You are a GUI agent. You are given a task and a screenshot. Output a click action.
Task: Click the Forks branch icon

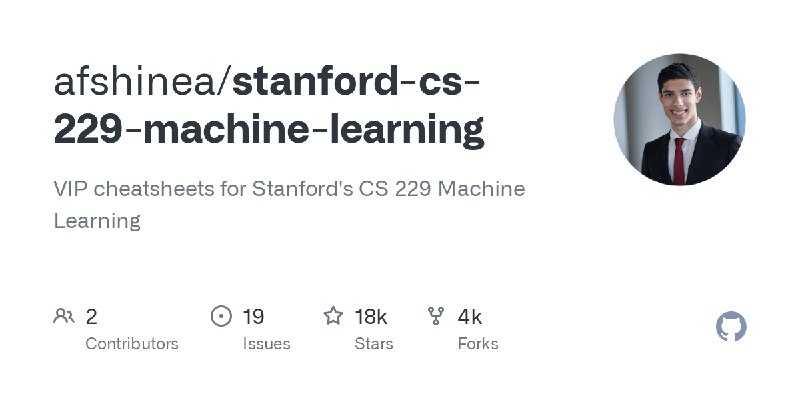436,316
